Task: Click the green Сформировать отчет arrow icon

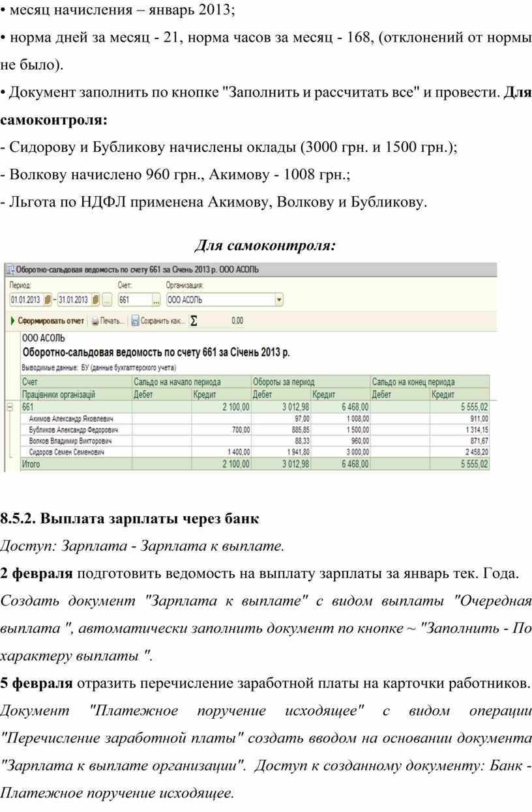Action: [12, 321]
